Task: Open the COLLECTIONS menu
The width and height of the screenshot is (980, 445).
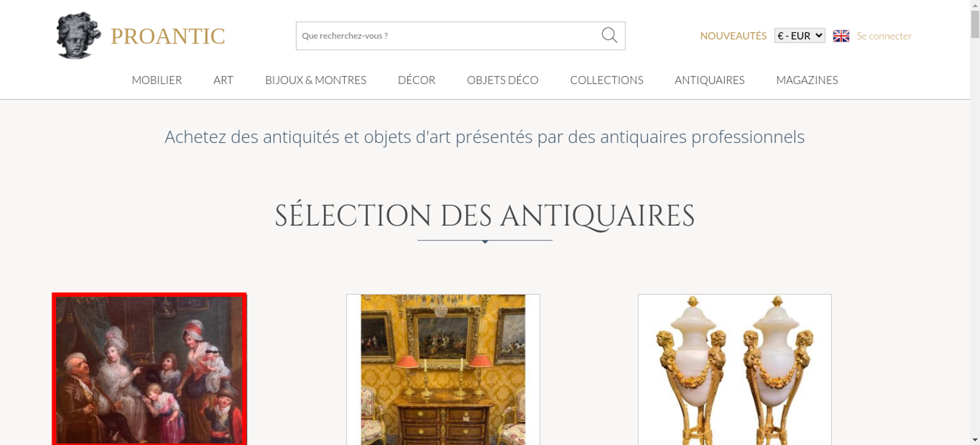Action: click(607, 80)
